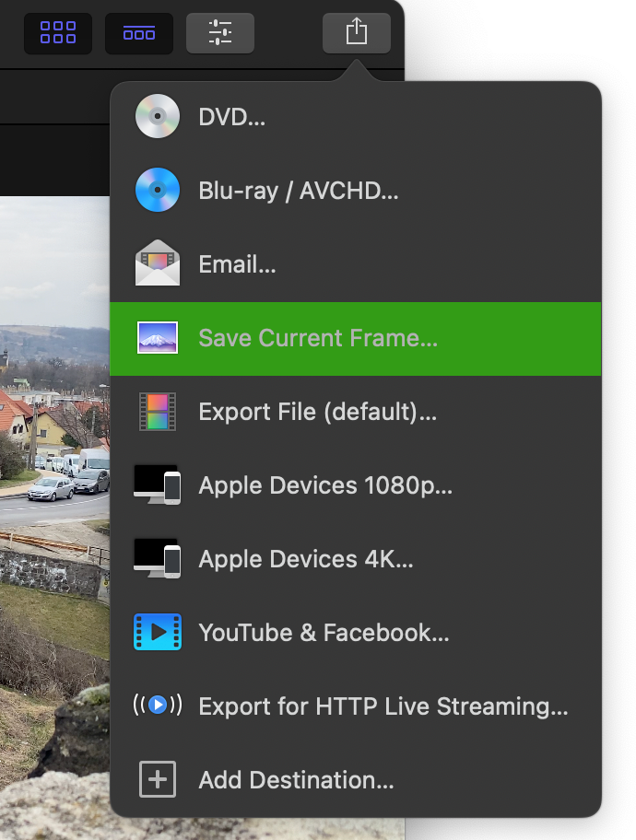Viewport: 636px width, 840px height.
Task: Click the Share export toolbar button
Action: click(x=356, y=33)
